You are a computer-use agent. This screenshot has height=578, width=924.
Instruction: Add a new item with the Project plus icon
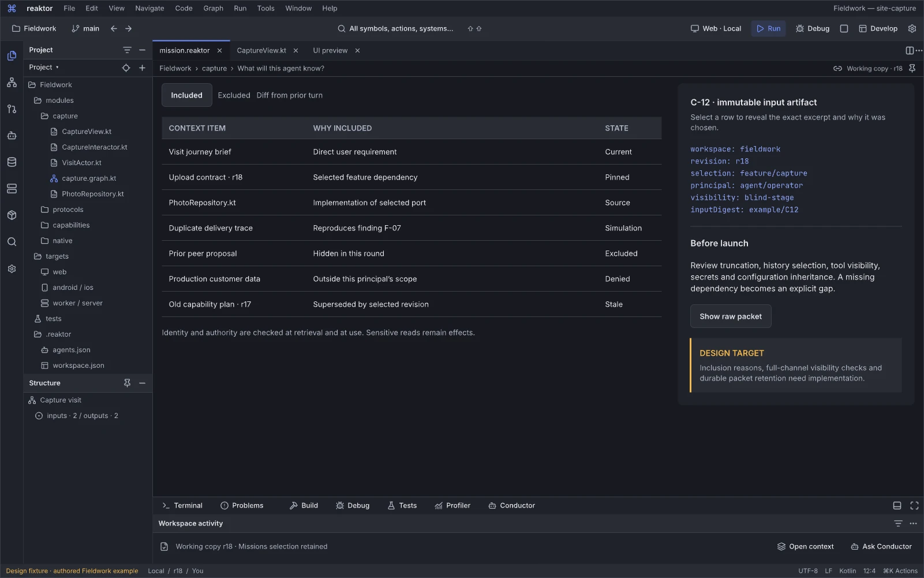click(x=142, y=68)
